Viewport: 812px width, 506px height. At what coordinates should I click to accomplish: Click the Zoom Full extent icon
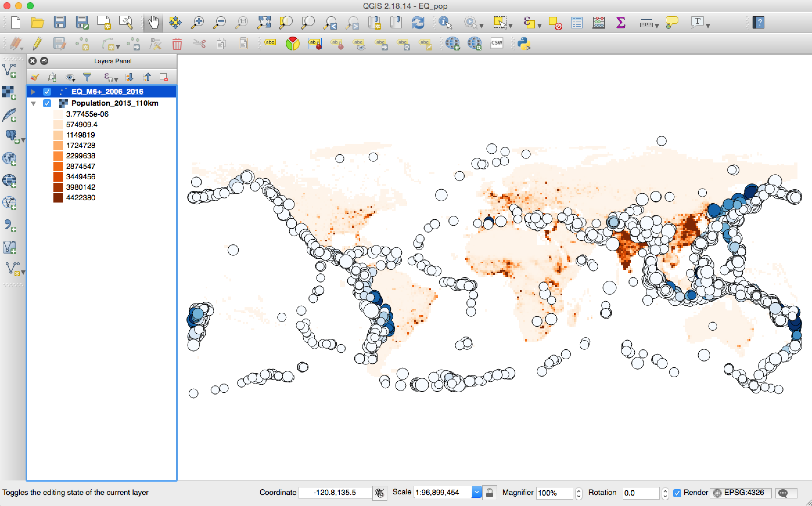[x=264, y=23]
